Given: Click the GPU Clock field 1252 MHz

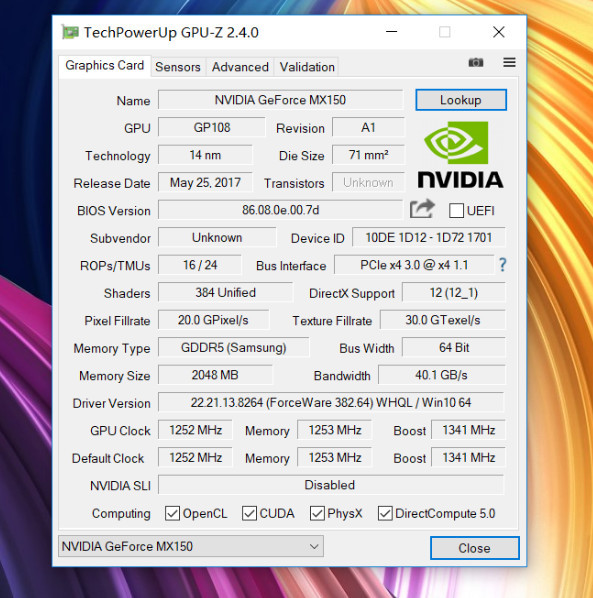Looking at the screenshot, I should pos(195,430).
